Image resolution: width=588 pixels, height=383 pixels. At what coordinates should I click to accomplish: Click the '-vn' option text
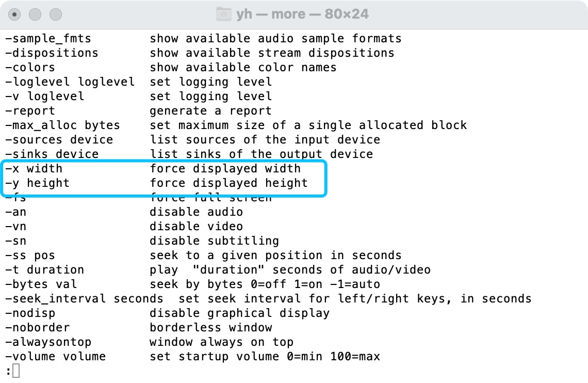coord(15,227)
